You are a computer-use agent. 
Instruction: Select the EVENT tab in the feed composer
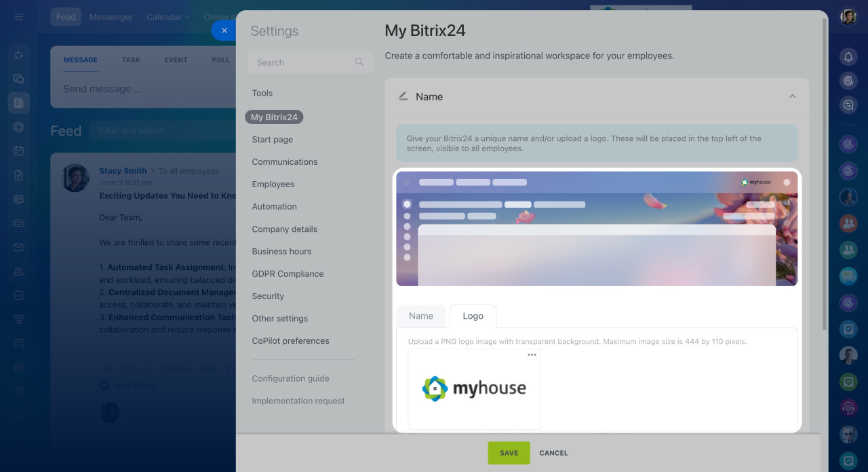point(176,60)
